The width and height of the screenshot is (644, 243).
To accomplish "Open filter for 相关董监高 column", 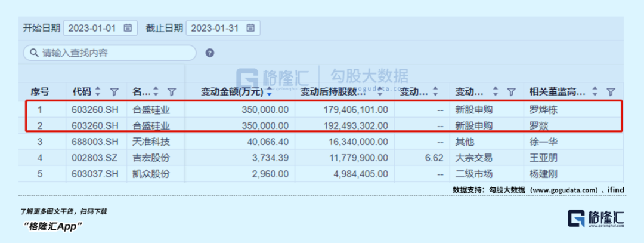I will pyautogui.click(x=611, y=92).
